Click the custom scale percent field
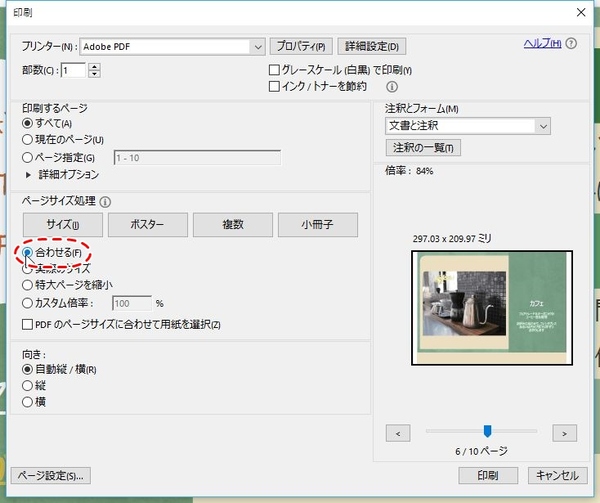The height and width of the screenshot is (503, 600). pos(132,303)
